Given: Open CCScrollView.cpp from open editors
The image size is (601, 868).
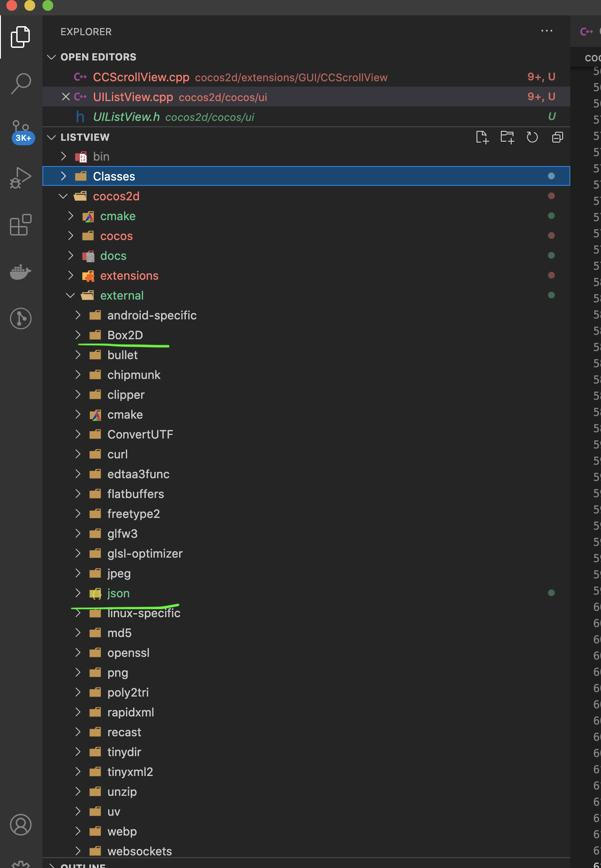Looking at the screenshot, I should click(141, 77).
